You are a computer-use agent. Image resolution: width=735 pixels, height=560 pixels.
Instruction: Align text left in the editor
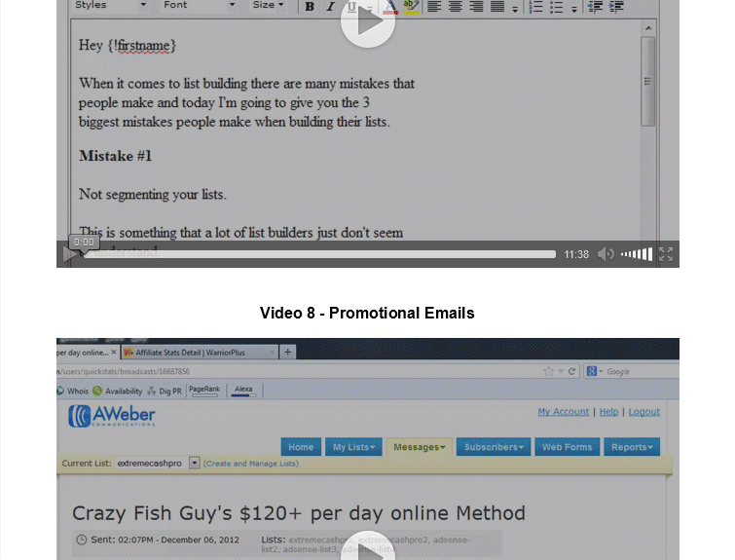434,7
